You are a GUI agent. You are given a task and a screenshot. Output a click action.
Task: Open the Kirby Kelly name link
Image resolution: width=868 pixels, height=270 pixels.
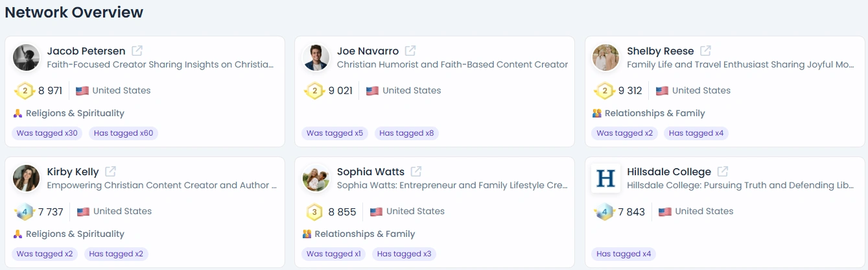click(73, 172)
